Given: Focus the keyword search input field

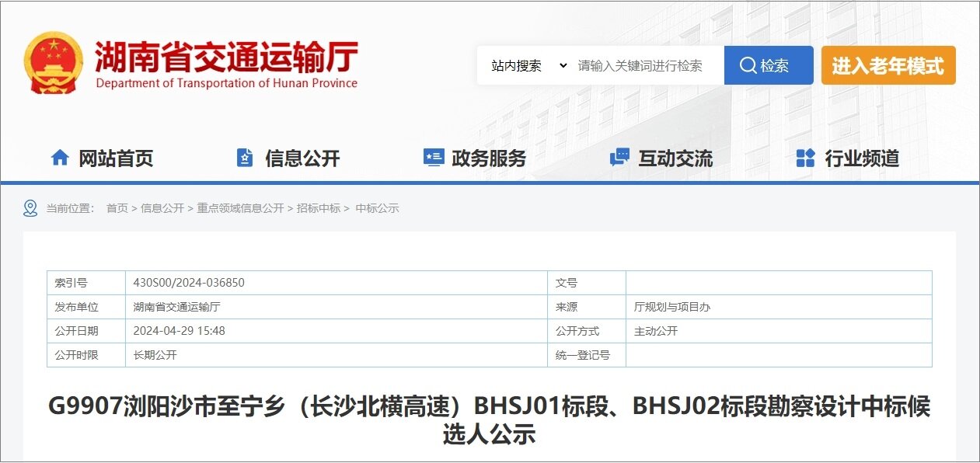Looking at the screenshot, I should click(x=647, y=66).
